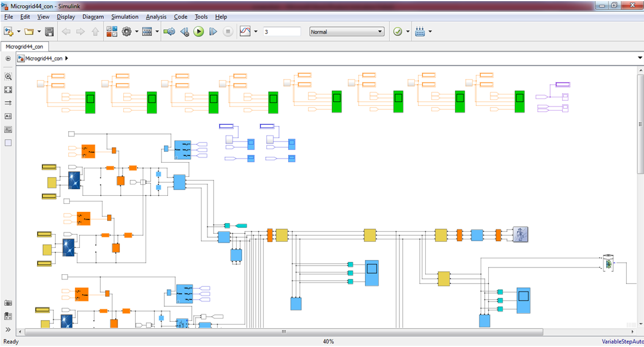Toggle the Update Diagram check icon

point(398,32)
